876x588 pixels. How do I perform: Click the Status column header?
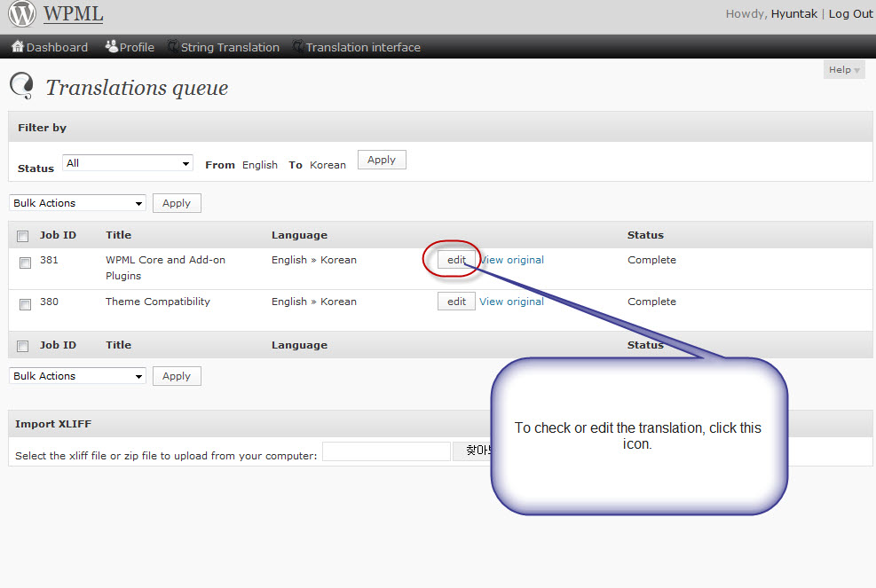(645, 235)
